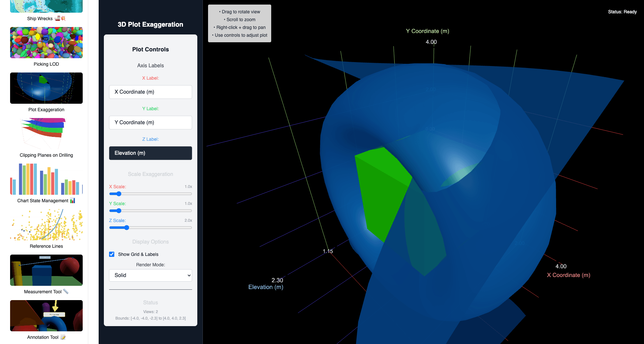The height and width of the screenshot is (344, 644).
Task: Open Clipping Planes on Drilling thumbnail
Action: (x=46, y=134)
